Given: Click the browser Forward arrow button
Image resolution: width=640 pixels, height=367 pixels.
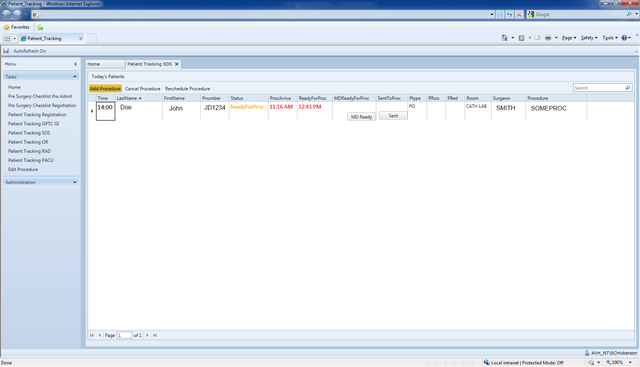Looking at the screenshot, I should point(17,14).
